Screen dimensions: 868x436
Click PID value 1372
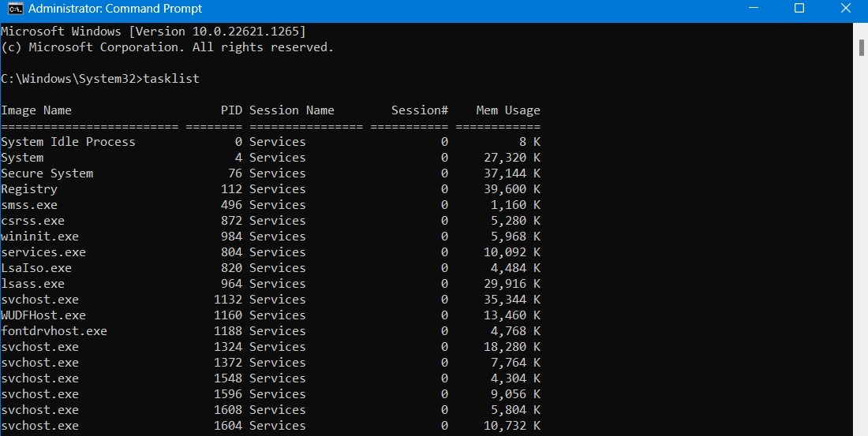(228, 363)
